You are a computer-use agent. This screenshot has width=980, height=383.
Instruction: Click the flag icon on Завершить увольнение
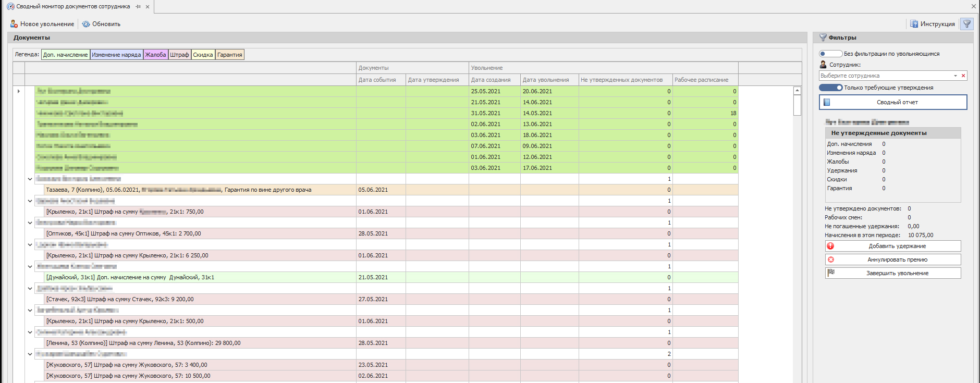[831, 273]
